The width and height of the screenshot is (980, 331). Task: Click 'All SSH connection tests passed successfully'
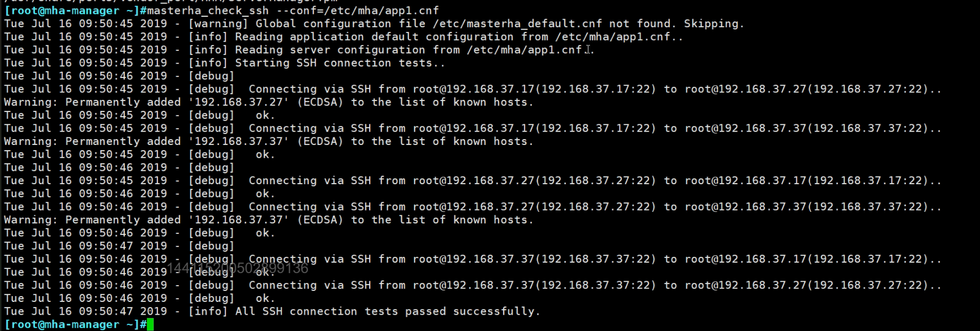pos(387,311)
